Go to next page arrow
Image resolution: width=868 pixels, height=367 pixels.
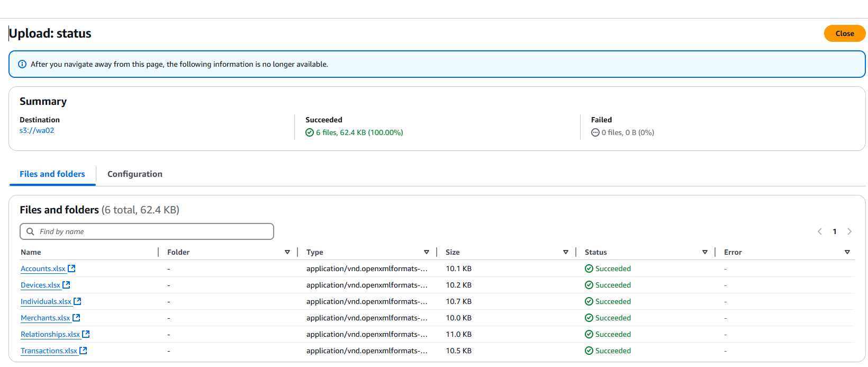coord(849,231)
